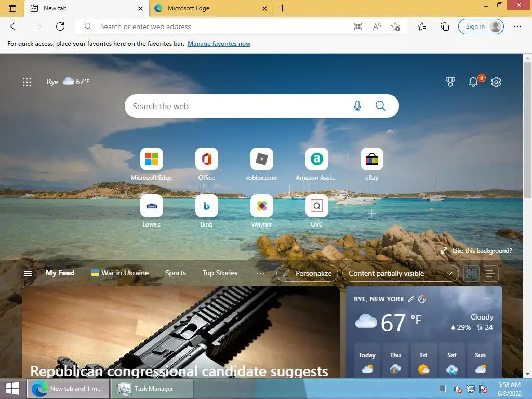Open the Wayfair quick link tile
Viewport: 532px width, 399px height.
point(262,211)
